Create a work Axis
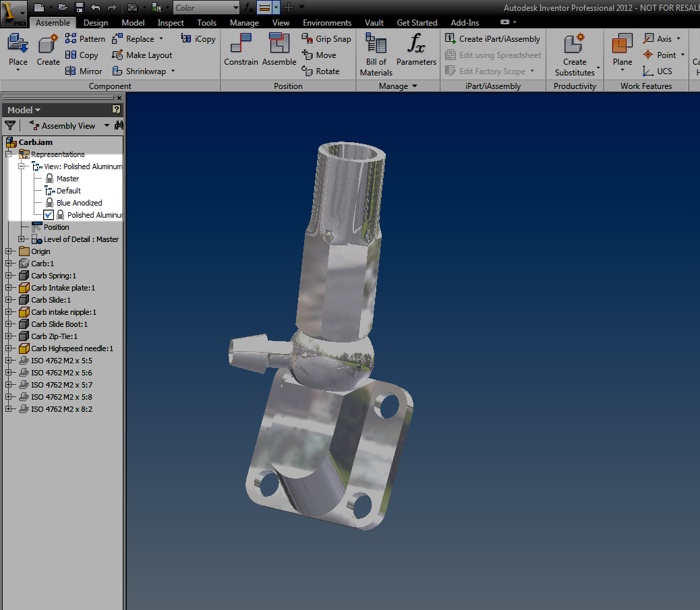 coord(657,39)
